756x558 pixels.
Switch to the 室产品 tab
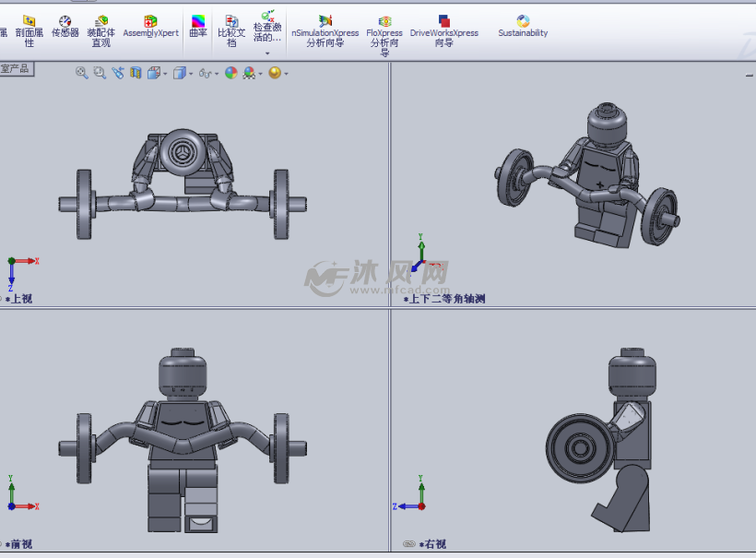(x=16, y=68)
